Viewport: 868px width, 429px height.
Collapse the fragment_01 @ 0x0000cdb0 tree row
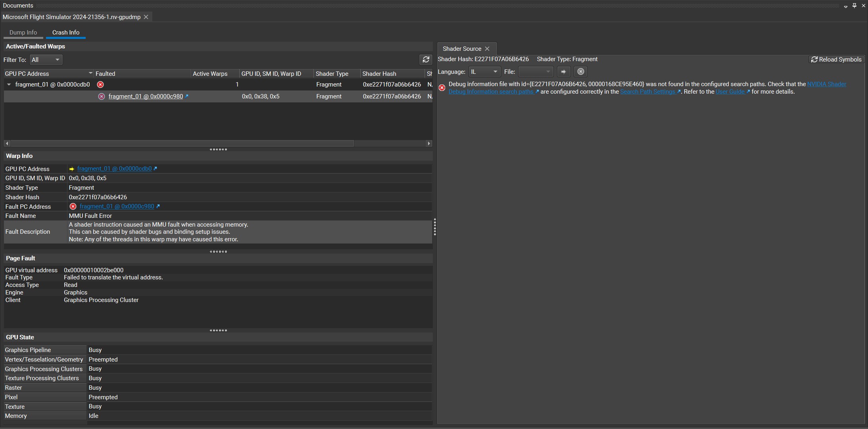(9, 85)
